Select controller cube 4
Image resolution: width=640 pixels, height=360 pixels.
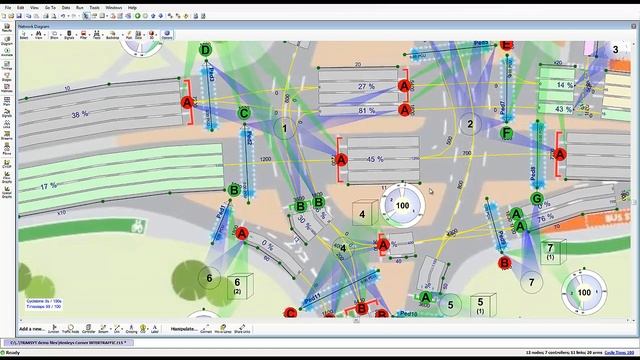tap(364, 213)
